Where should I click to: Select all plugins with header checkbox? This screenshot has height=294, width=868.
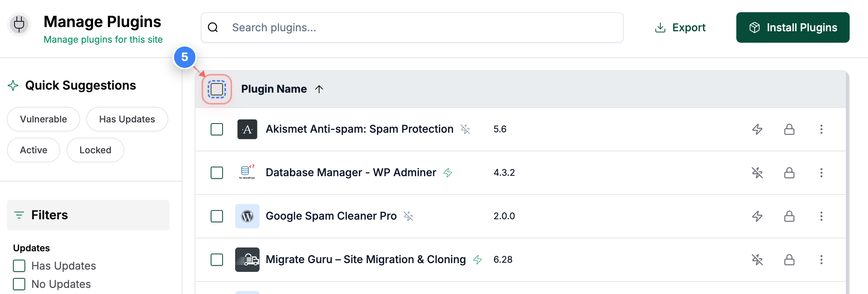tap(217, 89)
